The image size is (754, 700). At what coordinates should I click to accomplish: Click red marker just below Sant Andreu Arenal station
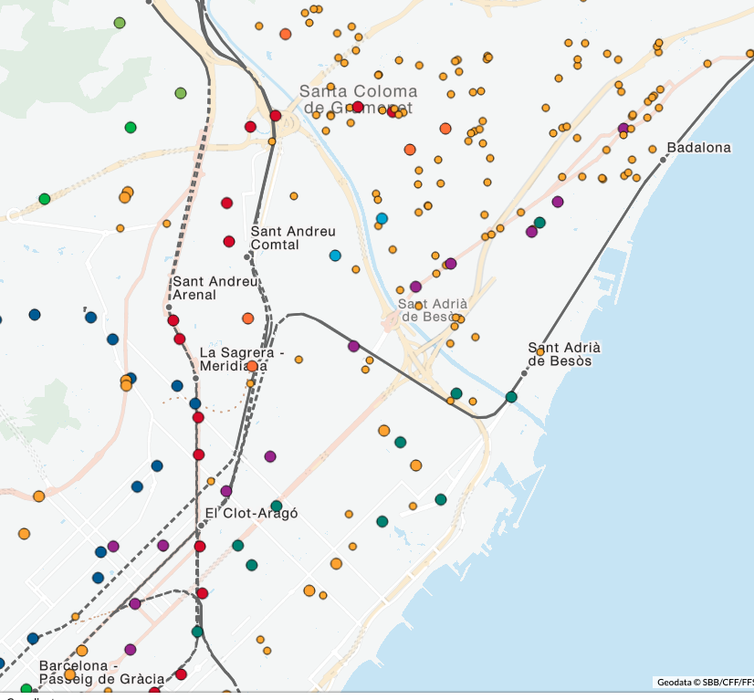[x=173, y=320]
